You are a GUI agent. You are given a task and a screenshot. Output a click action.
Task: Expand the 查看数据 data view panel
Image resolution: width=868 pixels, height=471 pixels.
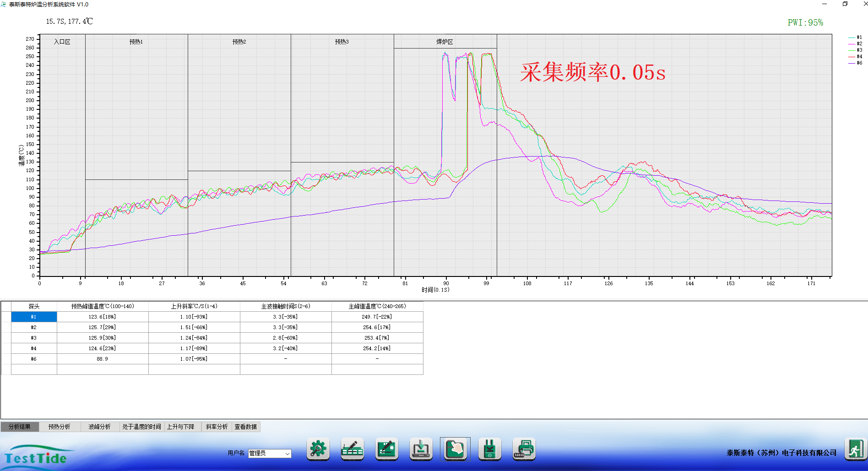tap(246, 426)
